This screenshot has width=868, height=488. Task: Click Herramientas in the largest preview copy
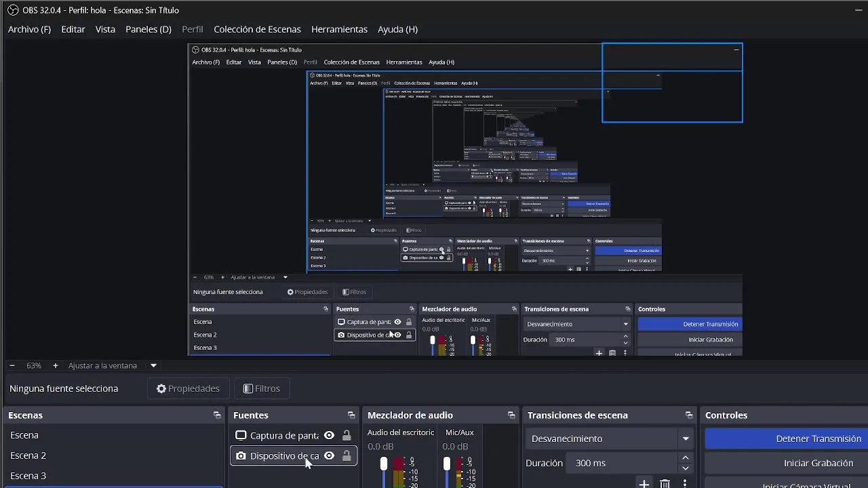(404, 62)
